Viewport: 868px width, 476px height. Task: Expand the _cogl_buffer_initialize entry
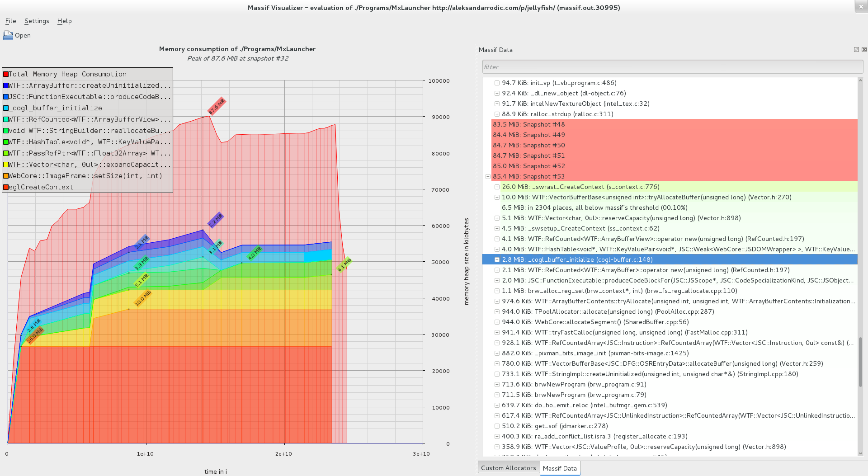tap(497, 260)
